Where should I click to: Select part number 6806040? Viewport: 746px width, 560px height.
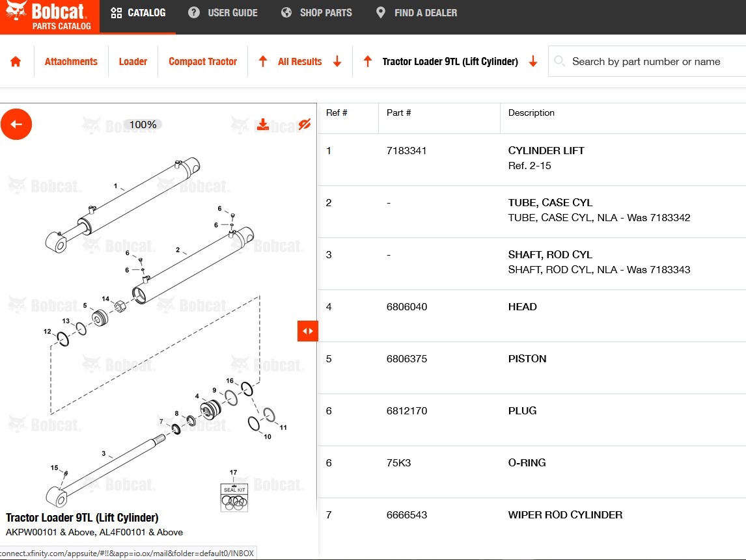[x=407, y=306]
